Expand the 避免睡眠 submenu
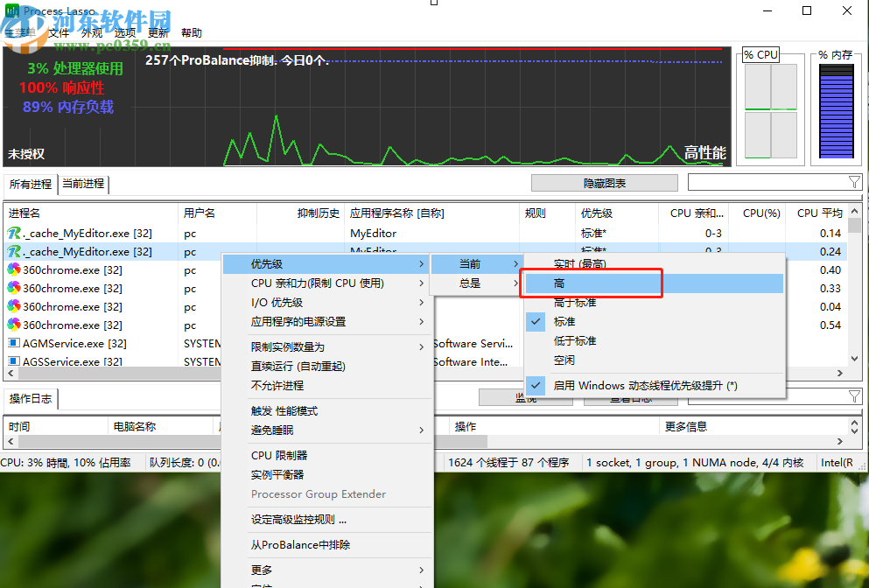The height and width of the screenshot is (588, 869). 326,430
